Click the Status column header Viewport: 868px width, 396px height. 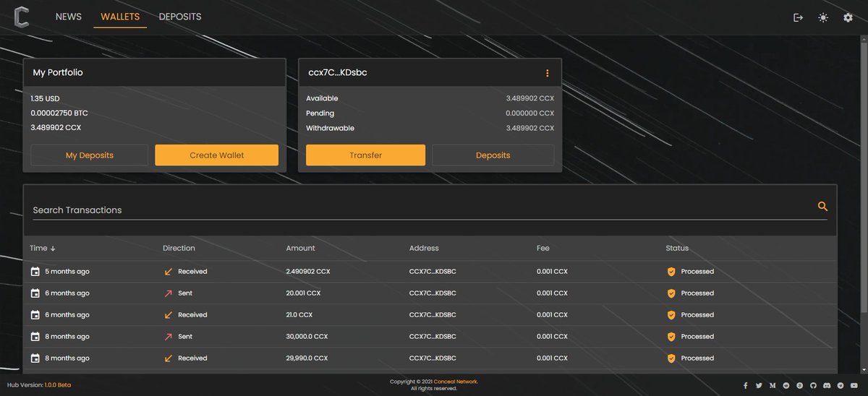pos(677,249)
